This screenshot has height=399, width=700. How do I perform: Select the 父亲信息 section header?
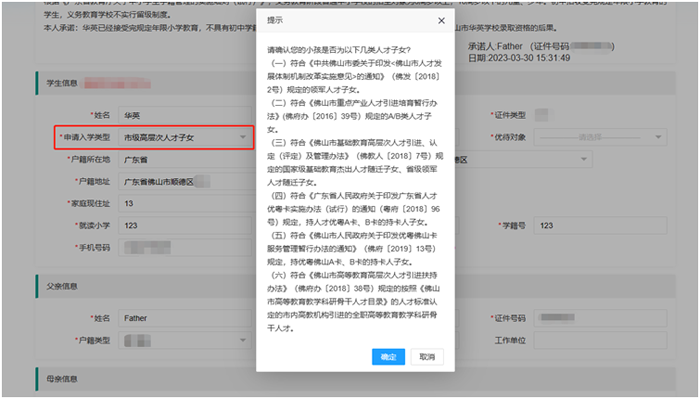tap(62, 287)
